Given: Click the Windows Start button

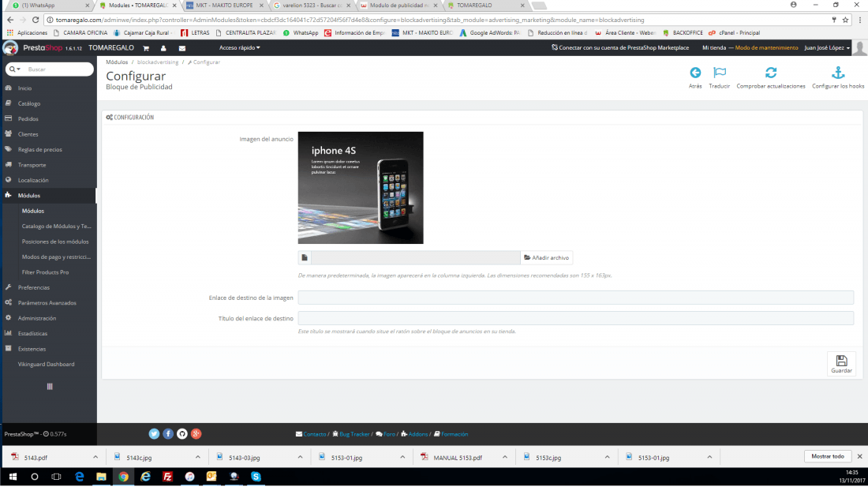Looking at the screenshot, I should pos(13,477).
